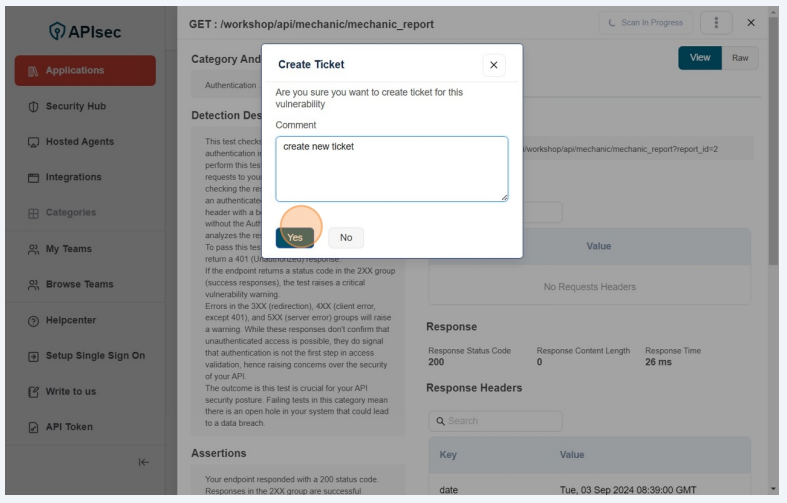Collapse the sidebar with arrow icon
The width and height of the screenshot is (787, 503).
(143, 462)
